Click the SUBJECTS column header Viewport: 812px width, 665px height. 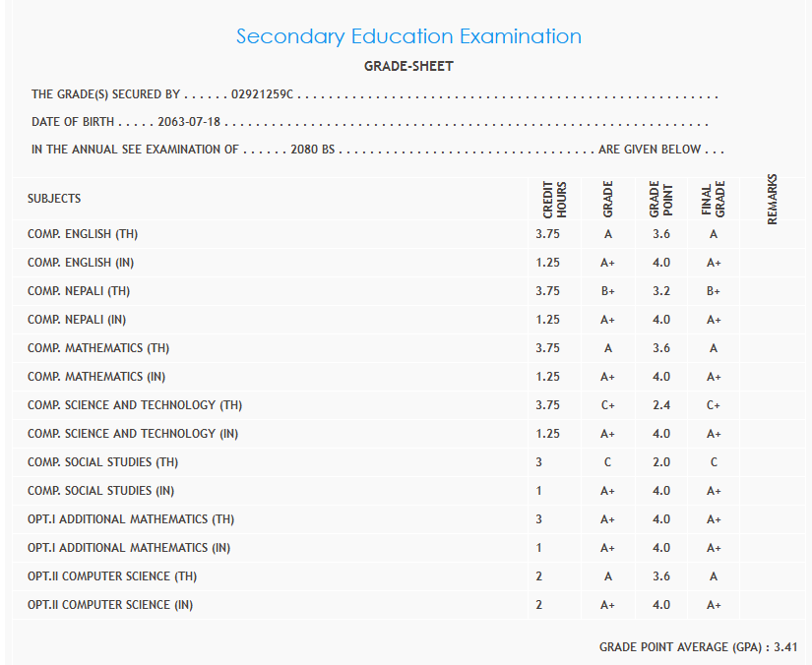click(54, 199)
